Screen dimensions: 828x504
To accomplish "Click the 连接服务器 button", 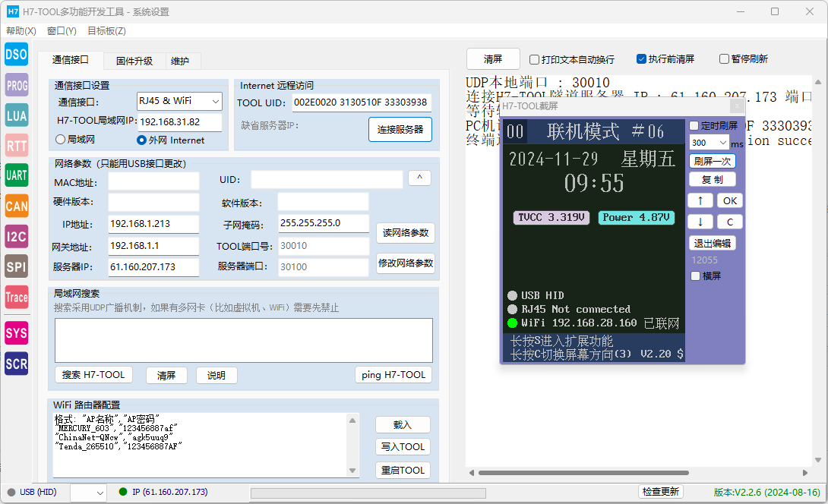I will (400, 129).
